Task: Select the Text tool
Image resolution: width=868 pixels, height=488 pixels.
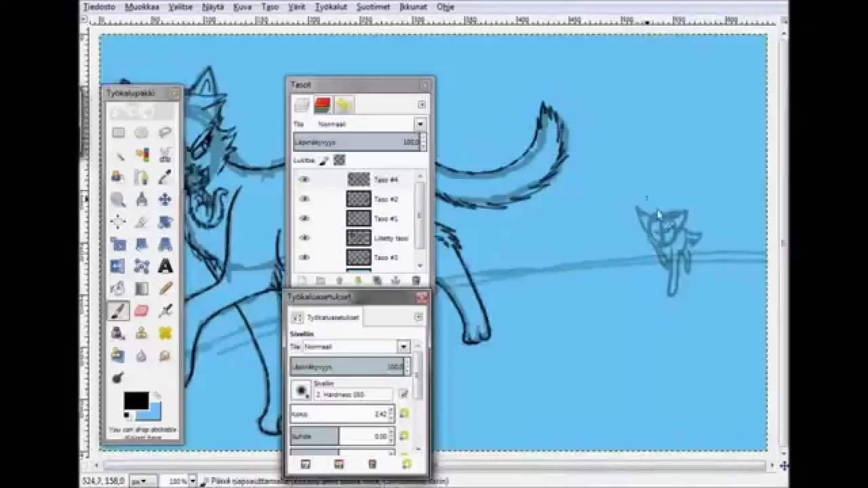Action: pos(164,266)
